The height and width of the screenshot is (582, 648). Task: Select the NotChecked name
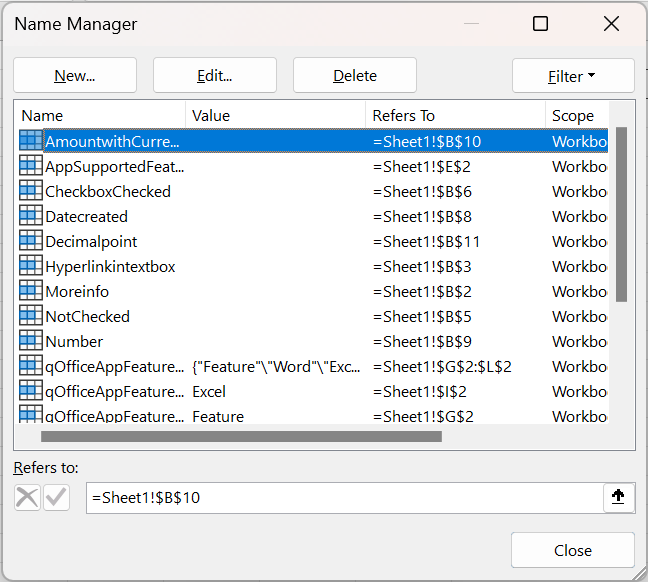click(88, 317)
